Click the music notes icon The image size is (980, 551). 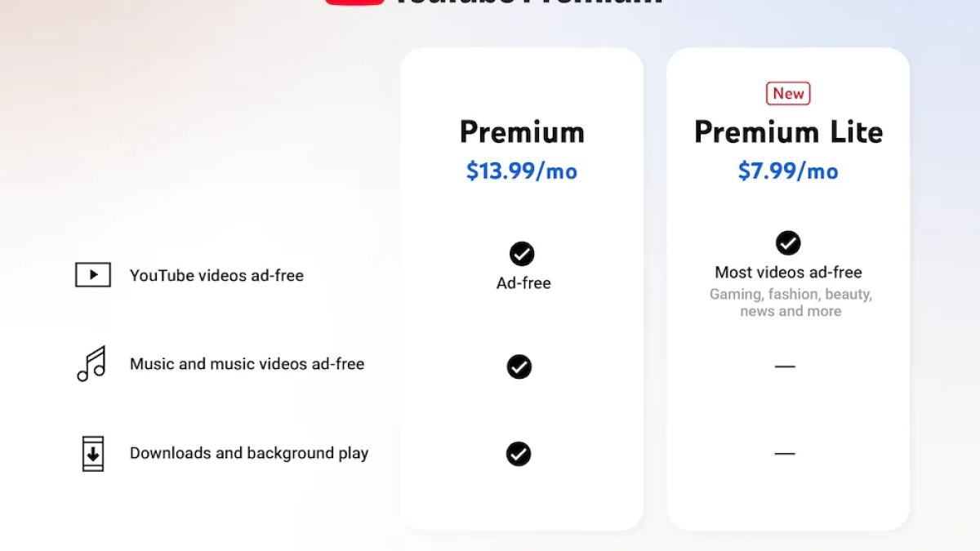point(91,364)
